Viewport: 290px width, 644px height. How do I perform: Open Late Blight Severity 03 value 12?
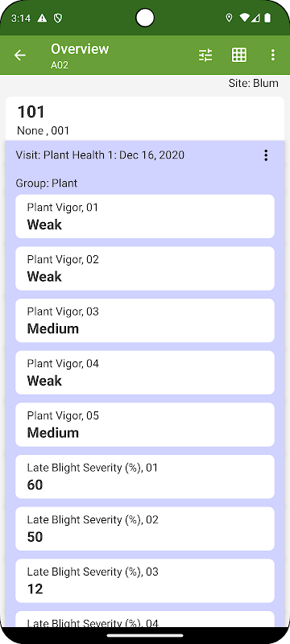coord(145,580)
